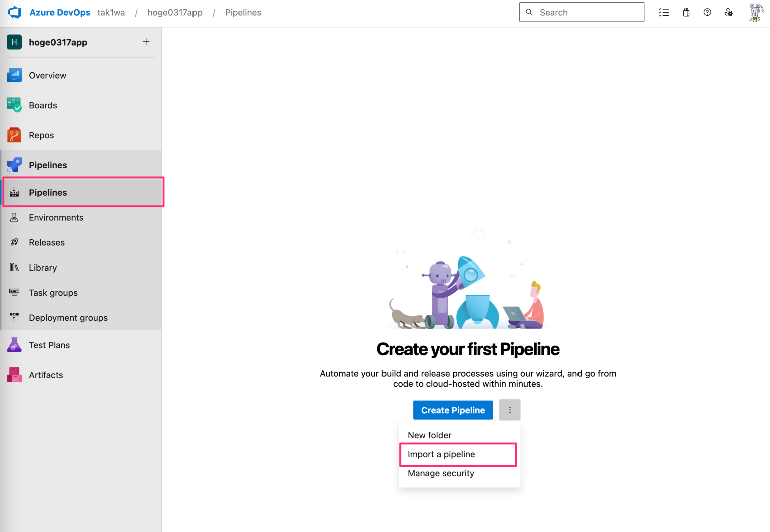
Task: Open your profile avatar picture
Action: pyautogui.click(x=755, y=12)
